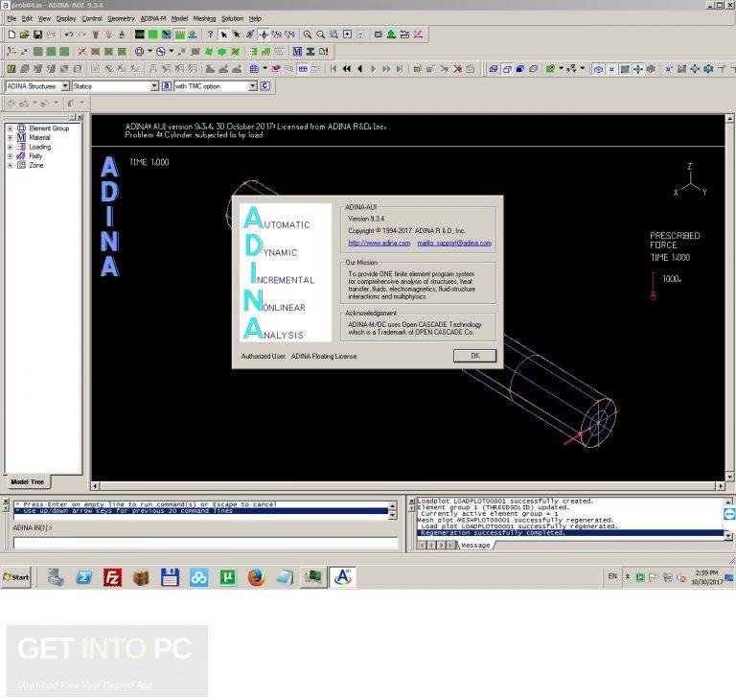This screenshot has height=700, width=736.
Task: Open the Statics analysis type dropdown
Action: (x=154, y=86)
